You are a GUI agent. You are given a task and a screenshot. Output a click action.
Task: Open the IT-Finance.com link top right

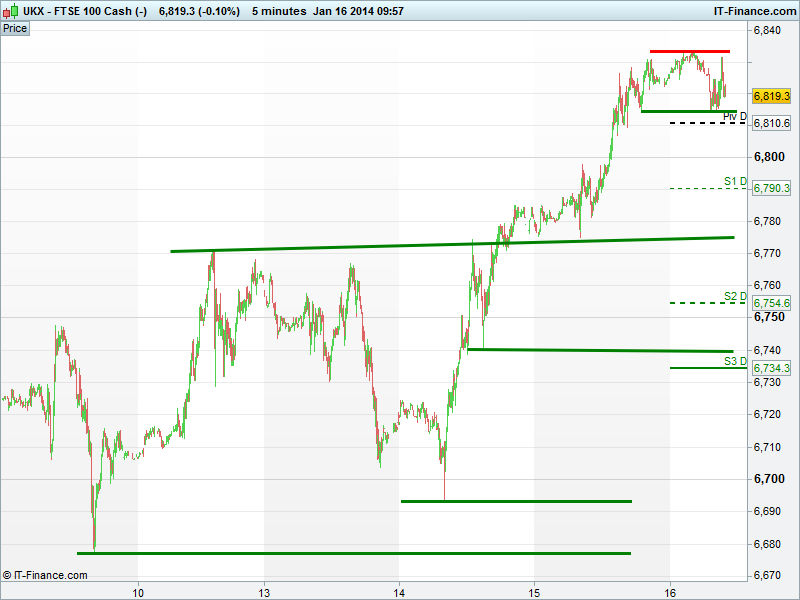pos(755,11)
